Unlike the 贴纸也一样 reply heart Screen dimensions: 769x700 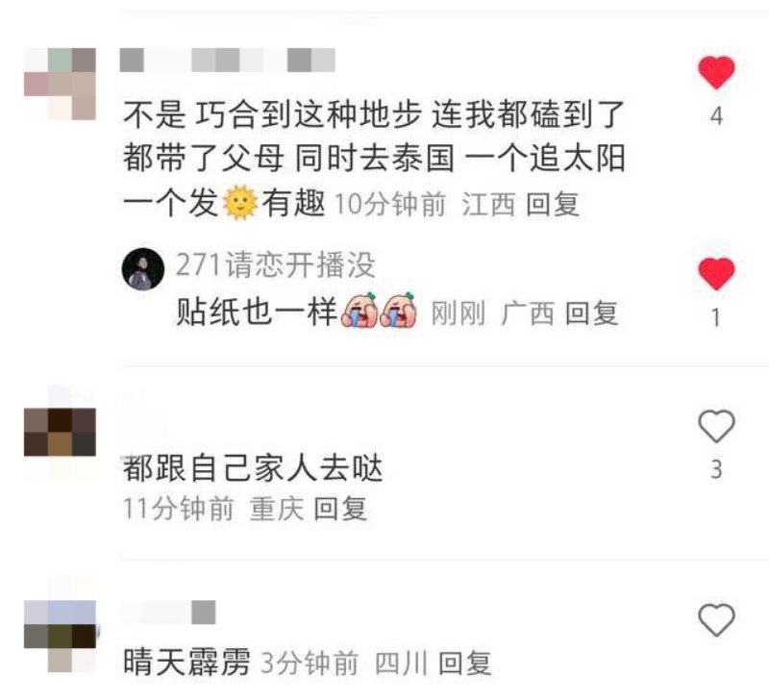tap(716, 273)
